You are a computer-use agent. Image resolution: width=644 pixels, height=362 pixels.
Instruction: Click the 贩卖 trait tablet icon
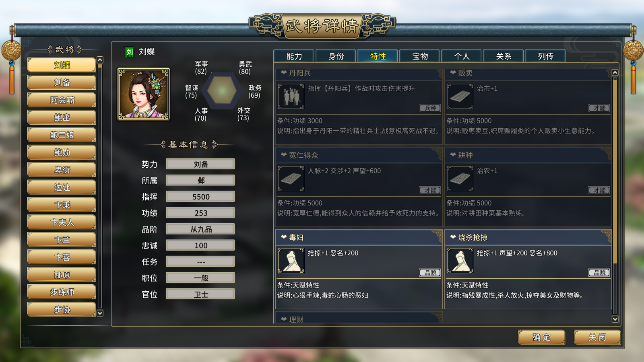460,96
